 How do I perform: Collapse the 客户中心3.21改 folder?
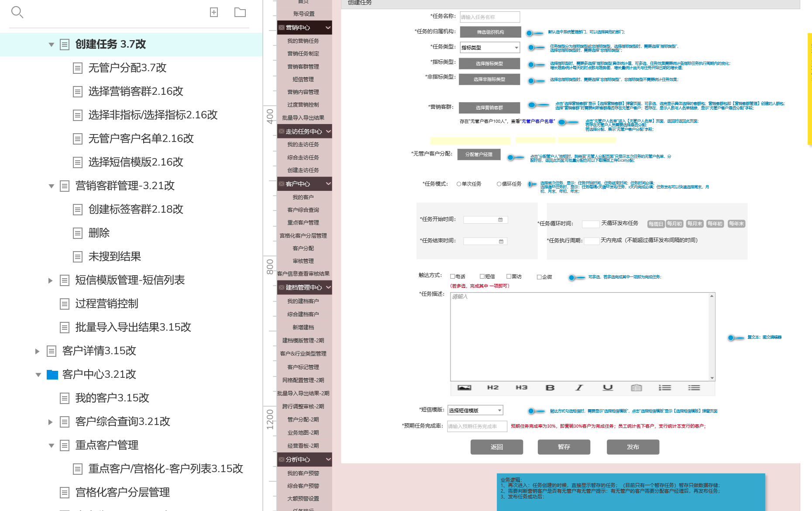click(x=38, y=375)
